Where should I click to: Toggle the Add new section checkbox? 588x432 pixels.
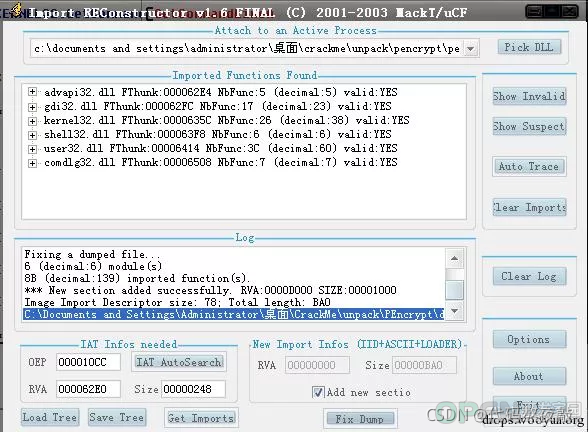click(x=318, y=393)
